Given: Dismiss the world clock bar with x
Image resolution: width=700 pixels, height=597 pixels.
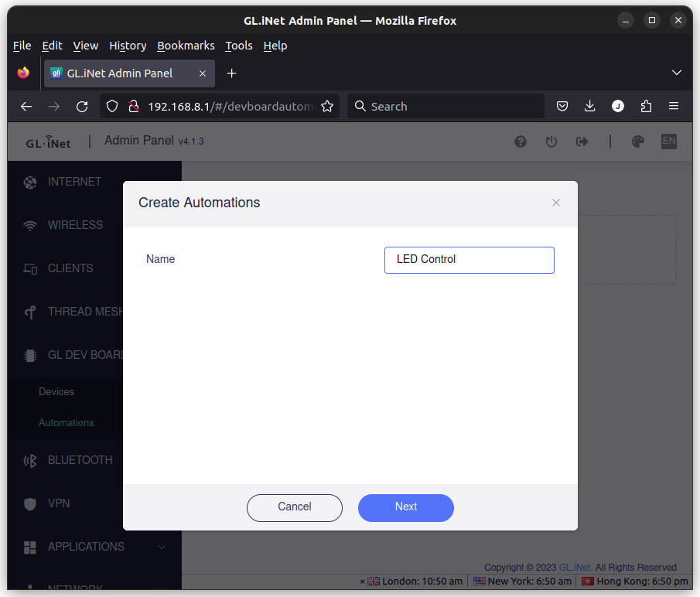Looking at the screenshot, I should click(362, 582).
